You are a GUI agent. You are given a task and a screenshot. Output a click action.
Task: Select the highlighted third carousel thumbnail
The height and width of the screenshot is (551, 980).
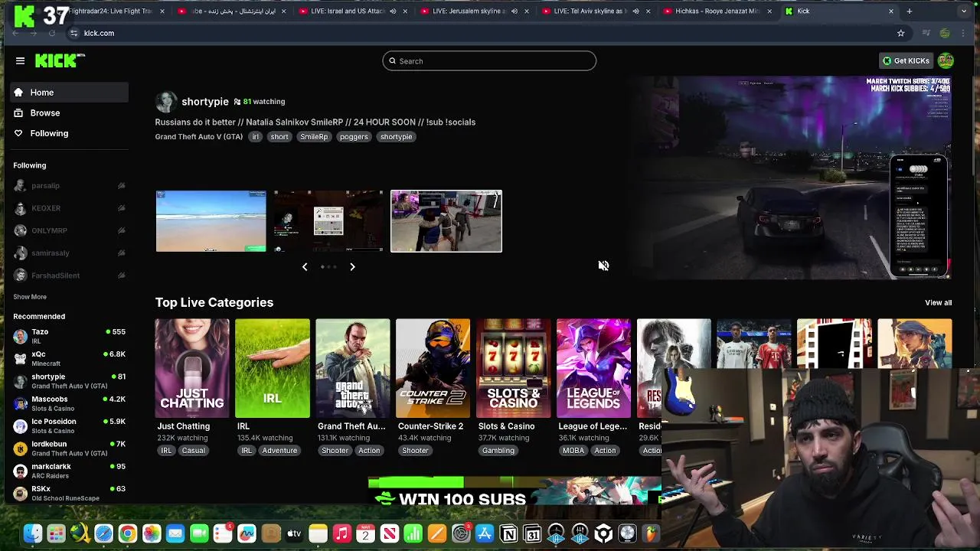pyautogui.click(x=446, y=221)
